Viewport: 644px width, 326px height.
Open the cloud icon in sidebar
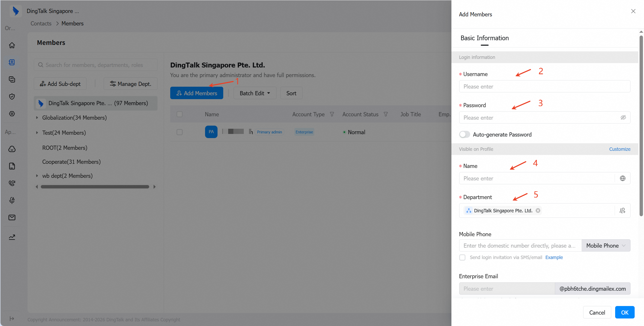point(12,149)
